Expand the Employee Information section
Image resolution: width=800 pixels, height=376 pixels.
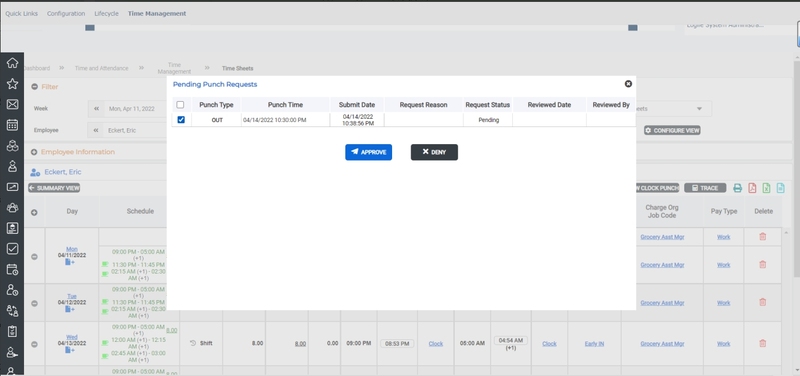tap(34, 152)
